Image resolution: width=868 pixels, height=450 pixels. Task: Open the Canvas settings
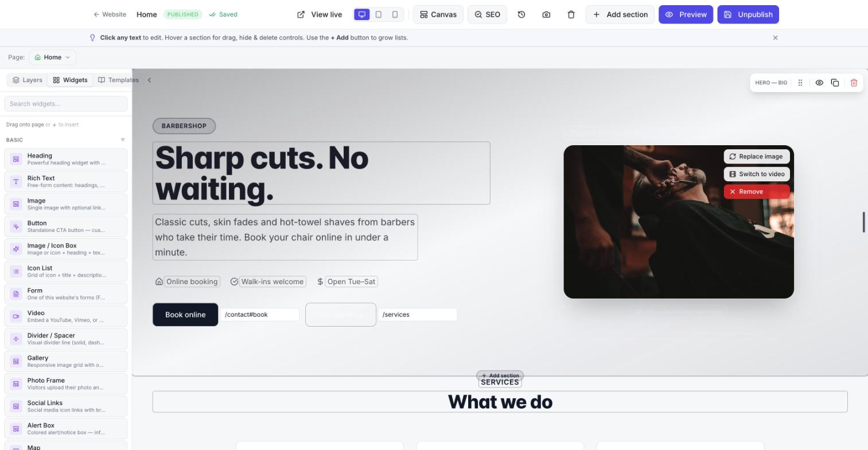(438, 14)
